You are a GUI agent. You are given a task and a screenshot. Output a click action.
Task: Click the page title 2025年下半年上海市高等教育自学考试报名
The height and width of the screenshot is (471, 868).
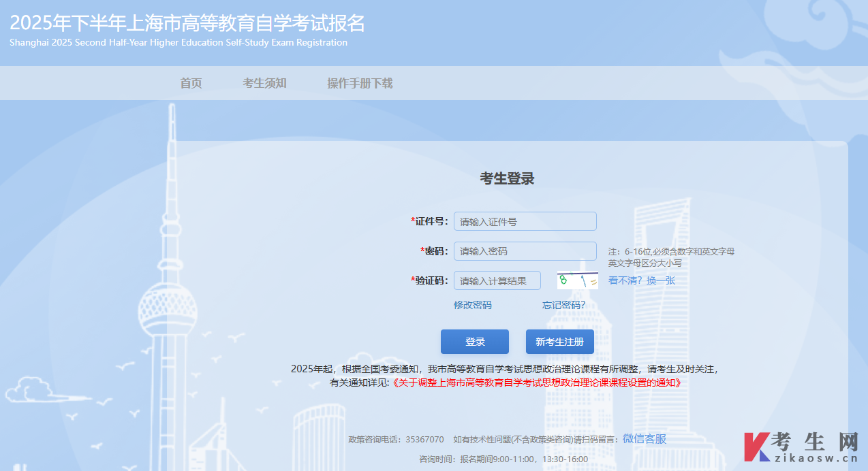187,22
